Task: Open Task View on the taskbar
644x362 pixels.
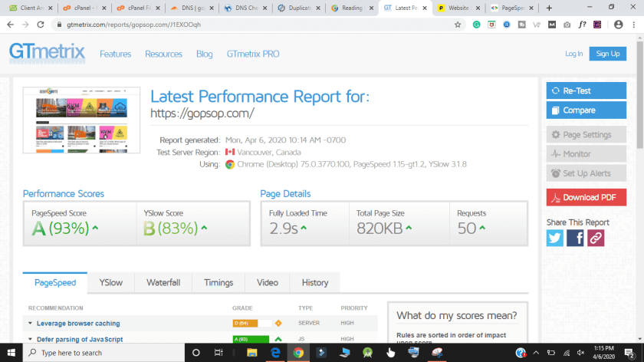Action: coord(219,353)
